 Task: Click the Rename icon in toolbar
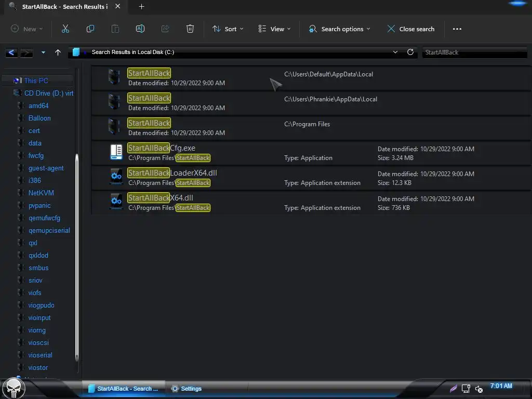(140, 29)
